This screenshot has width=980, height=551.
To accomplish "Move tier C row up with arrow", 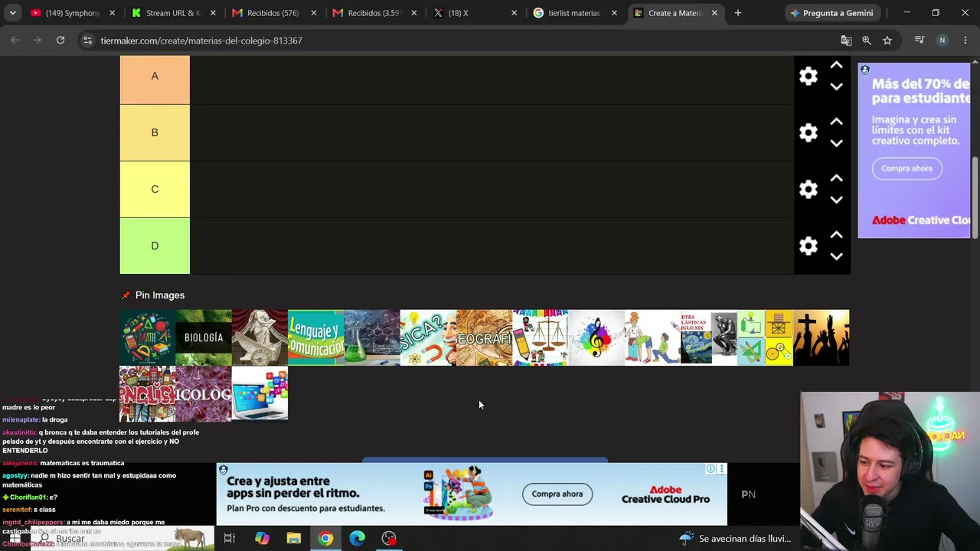I will point(836,178).
